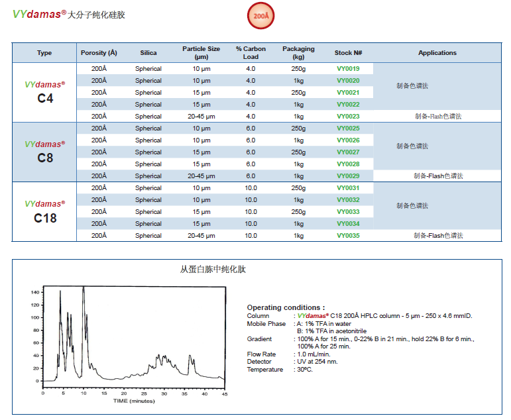Click the Operating conditions heading
The height and width of the screenshot is (420, 511).
point(286,307)
